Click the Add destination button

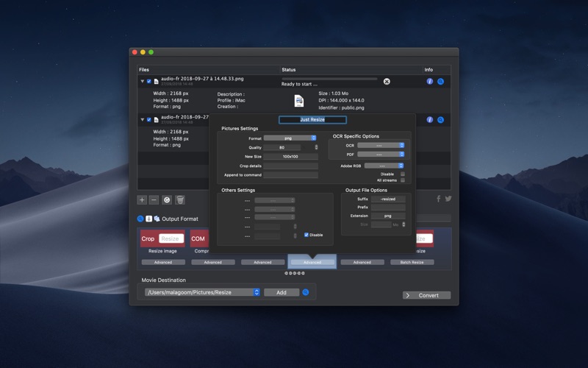pyautogui.click(x=282, y=292)
